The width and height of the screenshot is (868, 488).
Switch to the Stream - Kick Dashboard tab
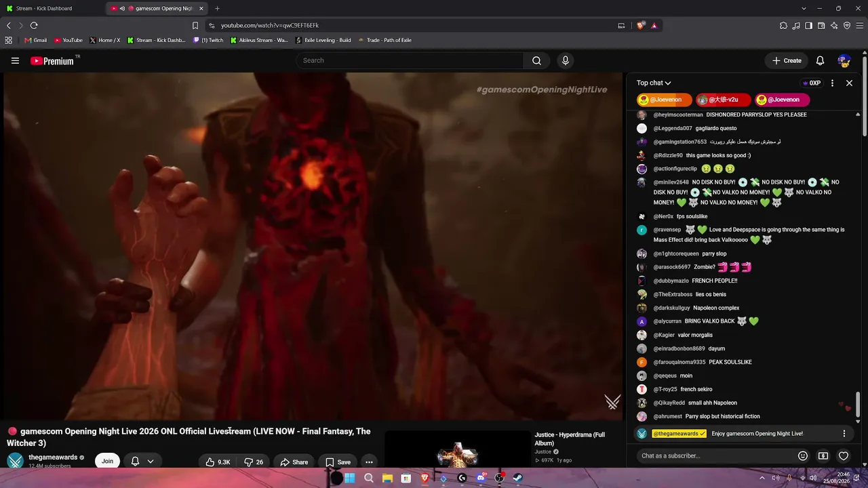click(53, 8)
